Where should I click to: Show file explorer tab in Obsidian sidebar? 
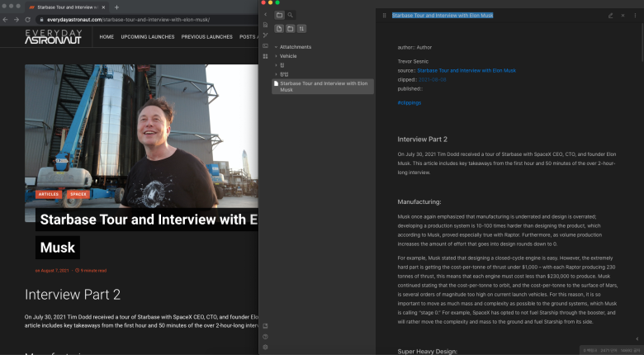279,15
